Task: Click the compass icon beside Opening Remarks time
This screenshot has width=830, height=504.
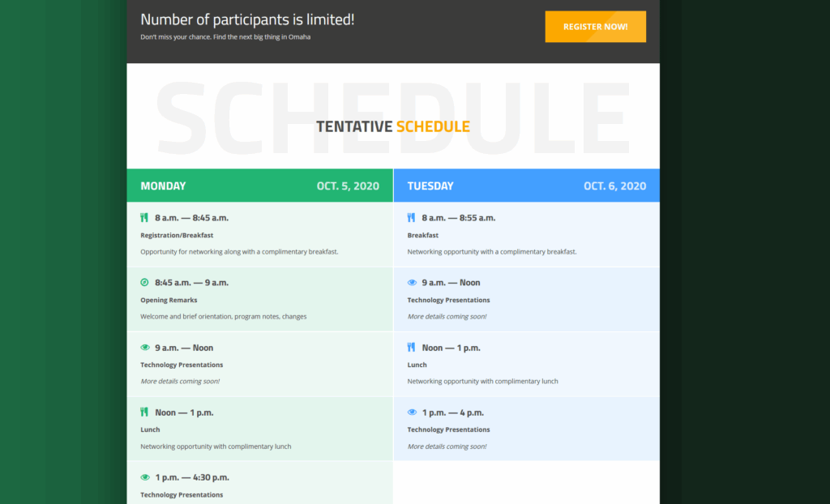Action: click(144, 283)
